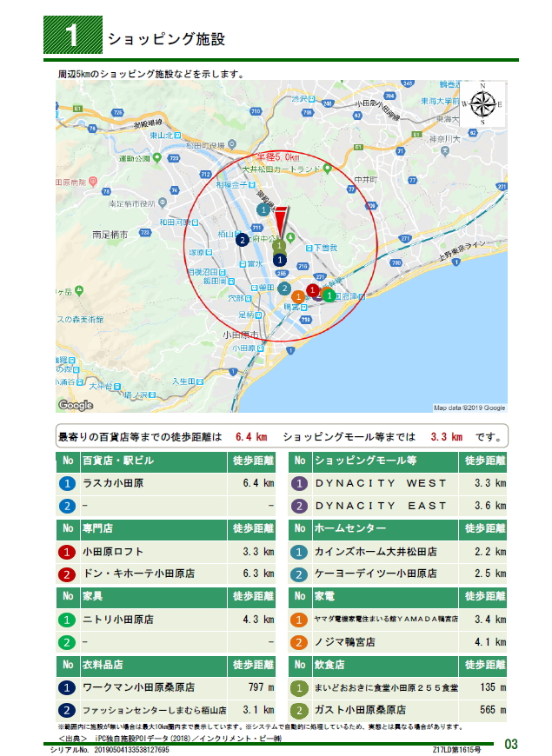Click the DYNACITY WEST entry

click(x=382, y=483)
